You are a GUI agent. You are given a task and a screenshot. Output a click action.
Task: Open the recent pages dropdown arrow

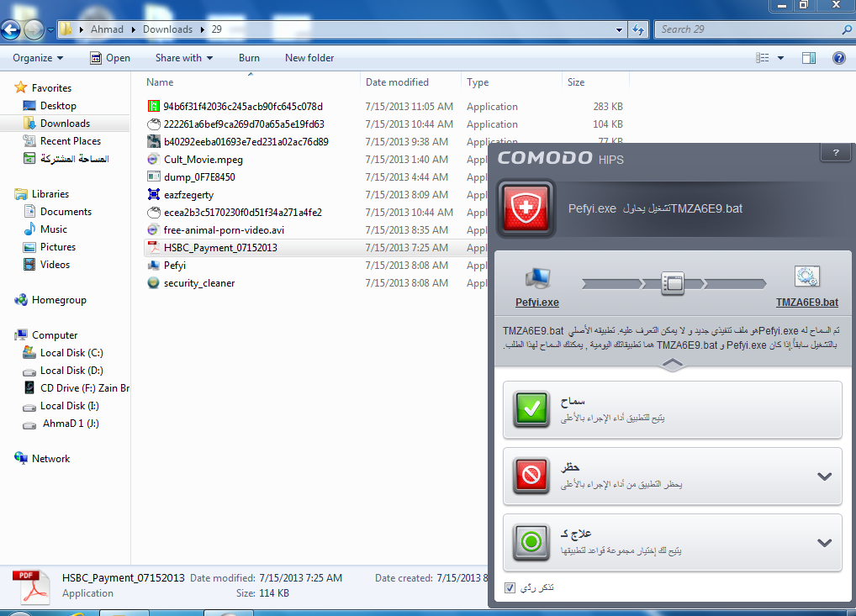coord(50,29)
